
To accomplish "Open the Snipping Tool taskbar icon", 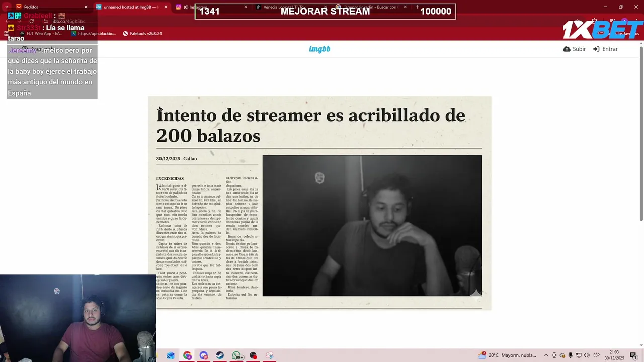I will tap(270, 355).
